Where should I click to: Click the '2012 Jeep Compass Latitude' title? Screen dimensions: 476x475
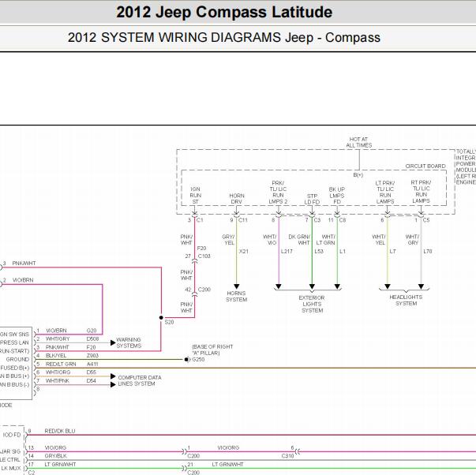224,13
